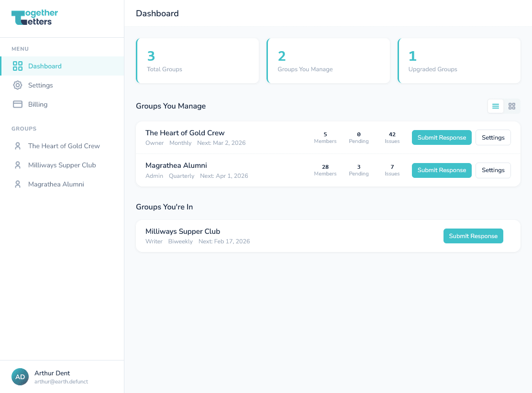Submit Response for The Heart of Gold Crew
The height and width of the screenshot is (393, 532).
pyautogui.click(x=441, y=137)
